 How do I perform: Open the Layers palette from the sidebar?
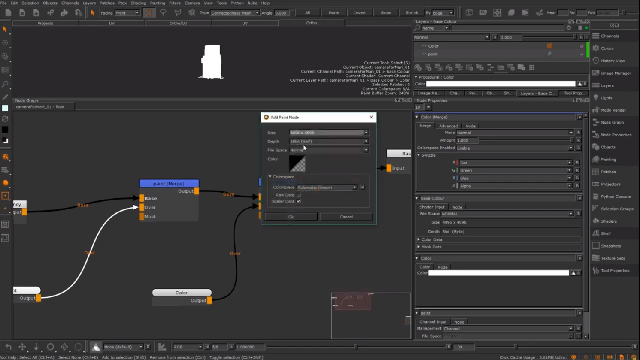point(607,86)
